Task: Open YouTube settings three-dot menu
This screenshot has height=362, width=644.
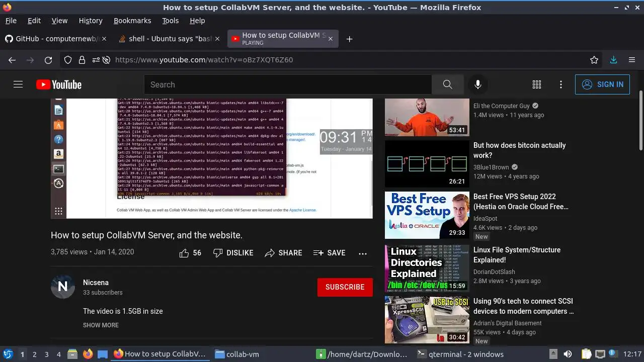Action: click(561, 84)
